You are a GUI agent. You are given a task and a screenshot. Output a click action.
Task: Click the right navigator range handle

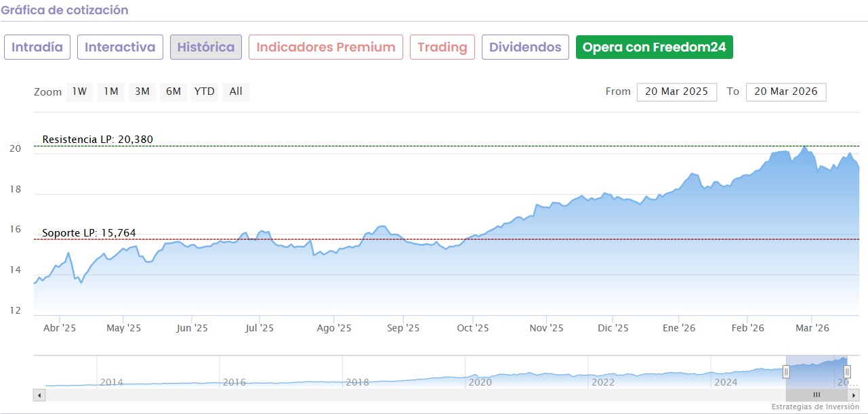847,371
